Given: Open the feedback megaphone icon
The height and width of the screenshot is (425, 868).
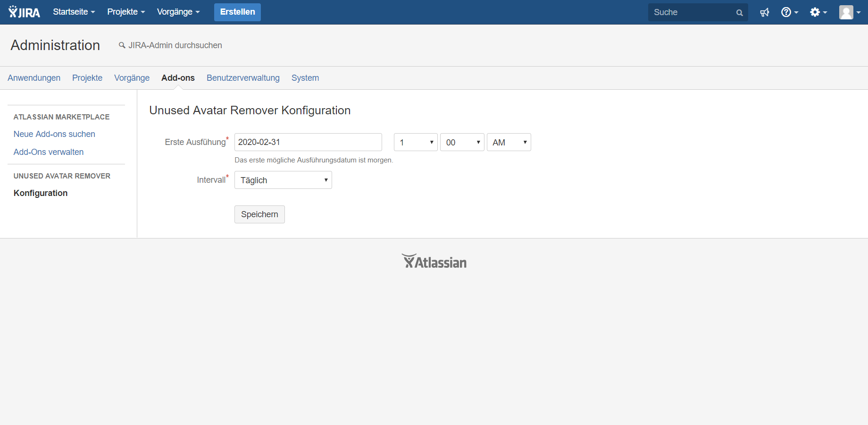Looking at the screenshot, I should coord(765,12).
